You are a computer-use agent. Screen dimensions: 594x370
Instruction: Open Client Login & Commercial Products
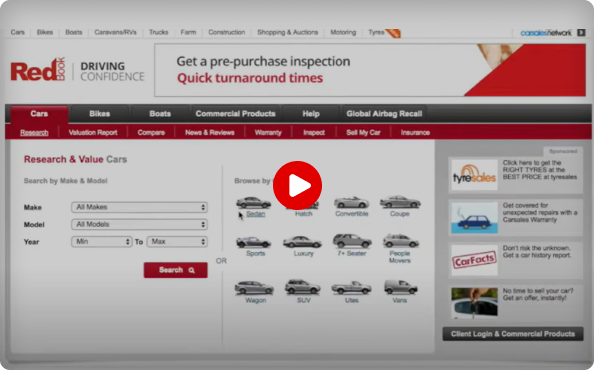[x=513, y=334]
